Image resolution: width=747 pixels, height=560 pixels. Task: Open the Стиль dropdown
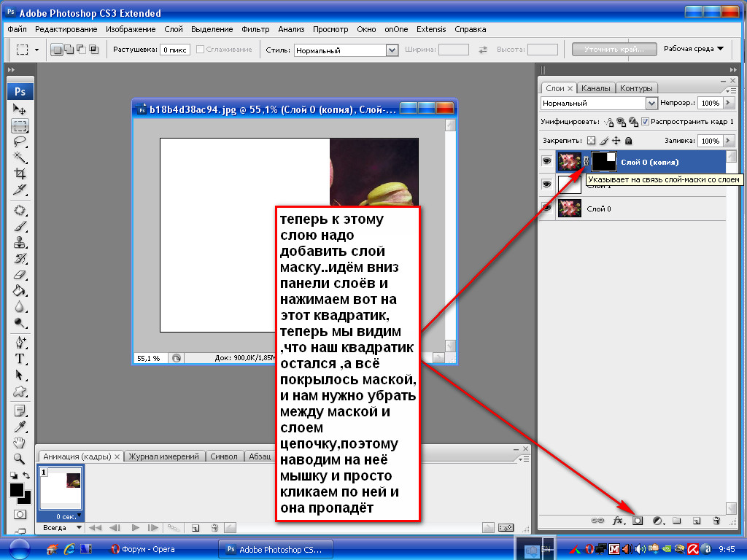(392, 50)
